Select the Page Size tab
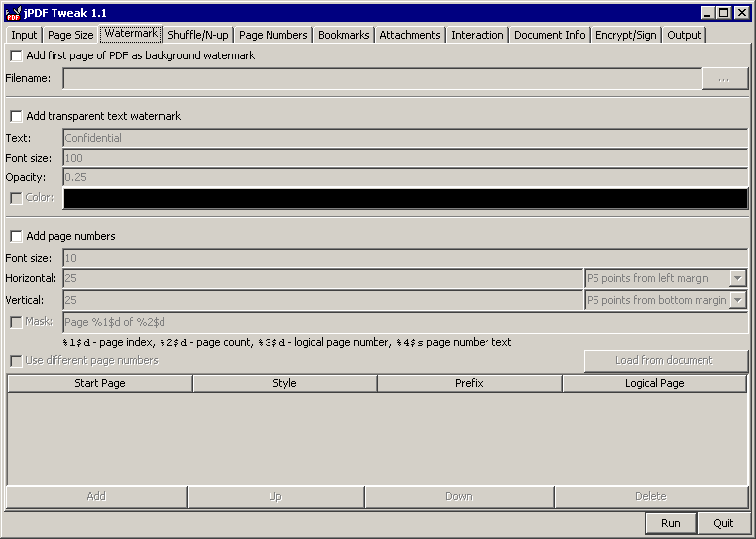 click(x=70, y=35)
